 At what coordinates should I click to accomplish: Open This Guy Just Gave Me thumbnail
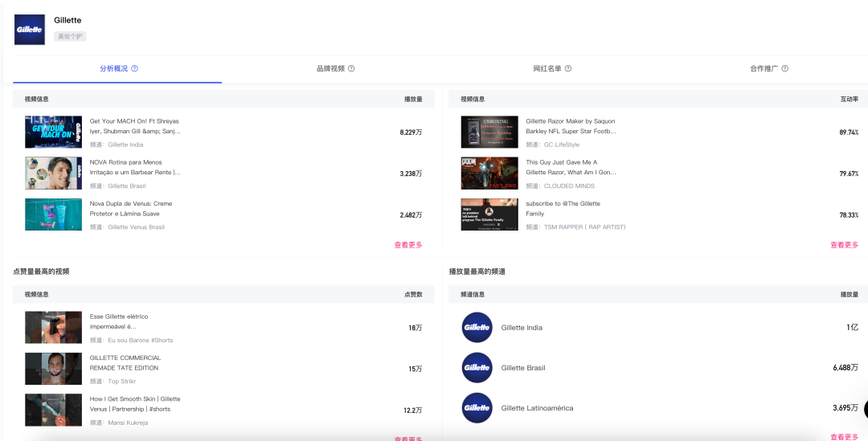(489, 174)
